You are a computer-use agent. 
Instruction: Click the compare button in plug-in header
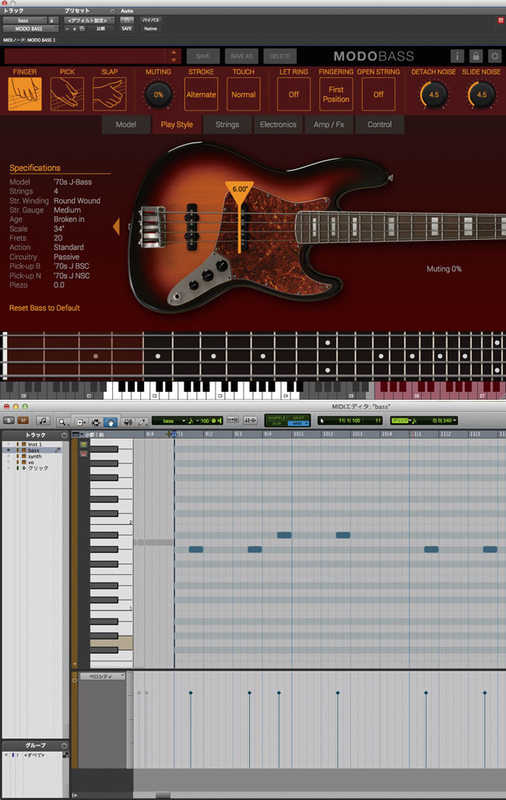pyautogui.click(x=101, y=29)
